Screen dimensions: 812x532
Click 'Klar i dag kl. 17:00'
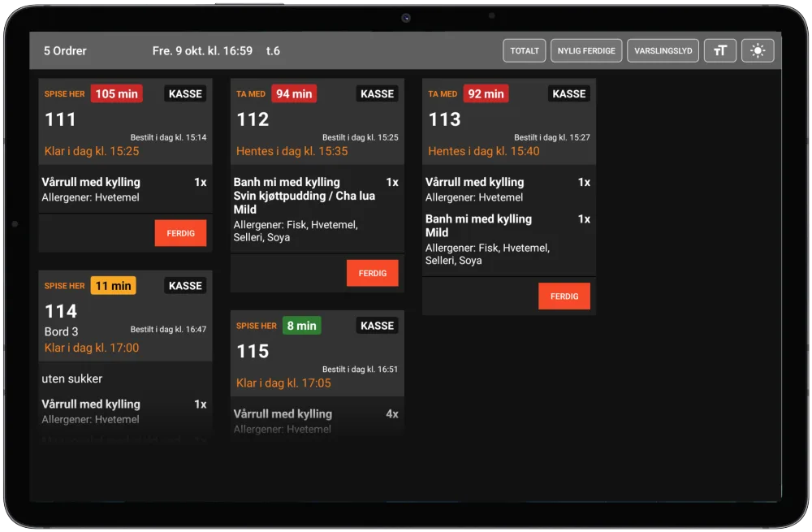click(92, 348)
